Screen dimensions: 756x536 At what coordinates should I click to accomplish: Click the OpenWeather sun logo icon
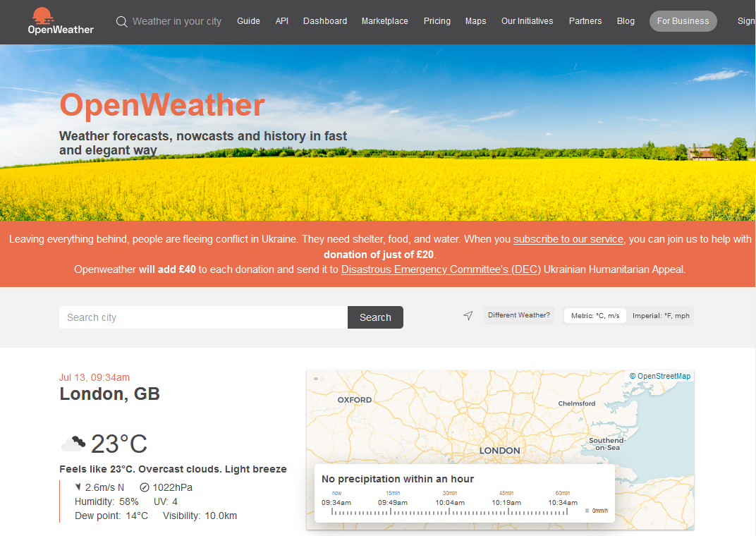[x=41, y=15]
